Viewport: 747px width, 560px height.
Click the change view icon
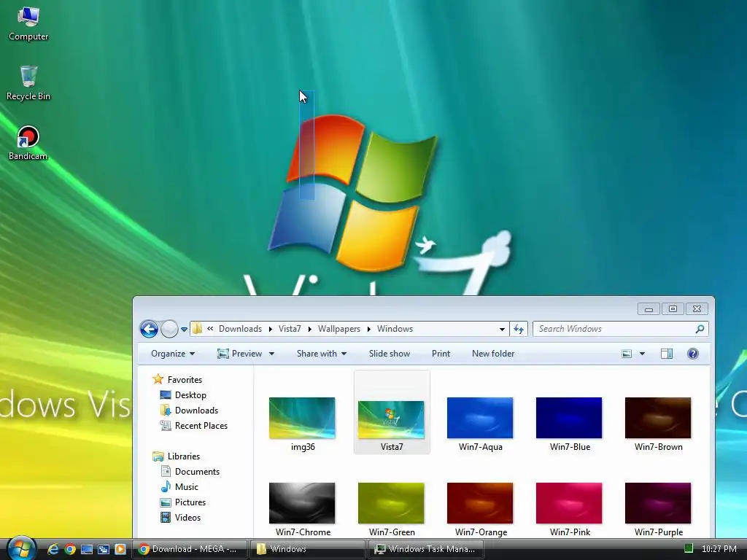[627, 354]
